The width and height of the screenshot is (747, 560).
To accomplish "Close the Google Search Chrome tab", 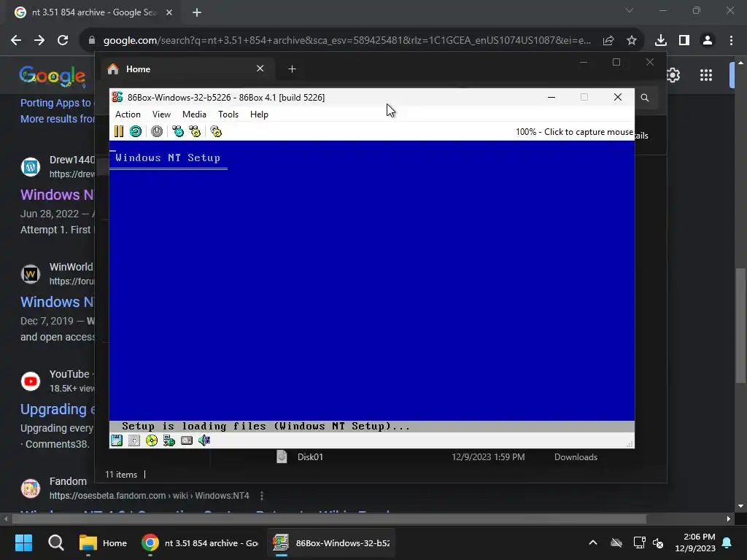I will (169, 12).
